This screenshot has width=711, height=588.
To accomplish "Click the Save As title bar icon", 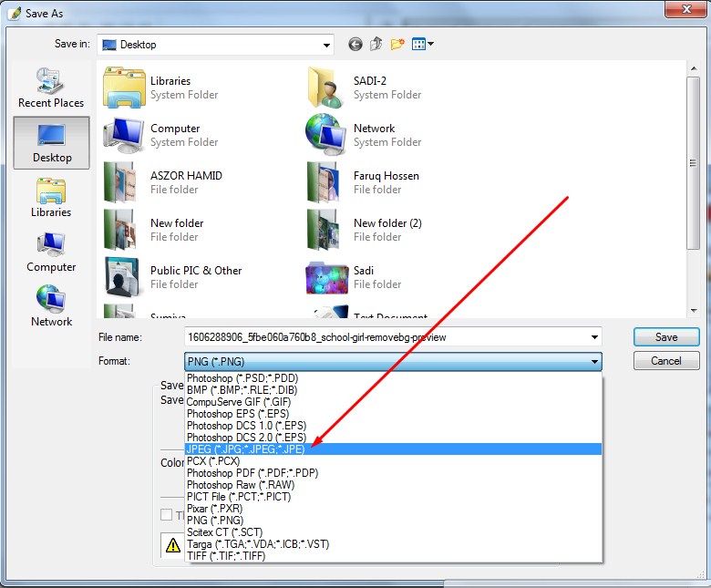I will pyautogui.click(x=14, y=13).
